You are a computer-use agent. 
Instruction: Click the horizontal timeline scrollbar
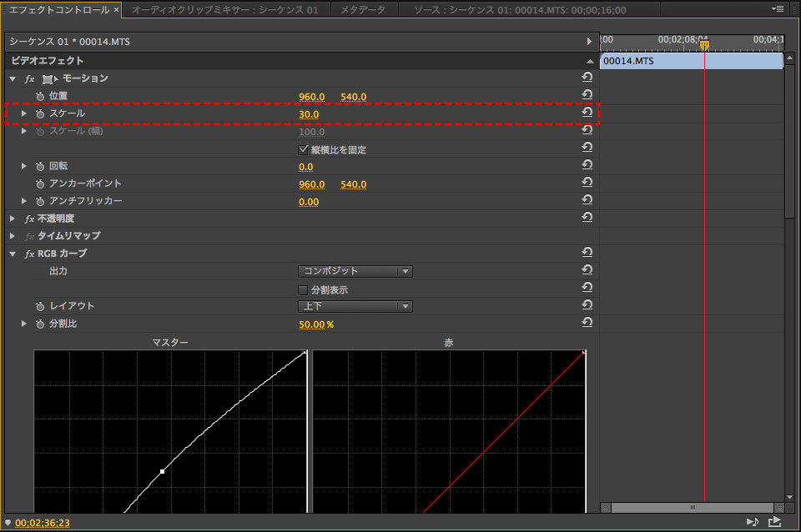tap(693, 508)
